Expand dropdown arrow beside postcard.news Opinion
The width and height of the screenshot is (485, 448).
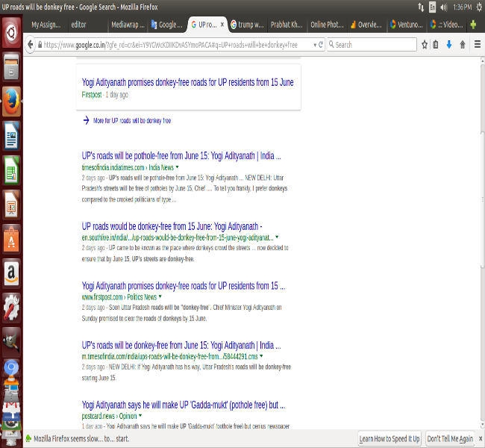(x=140, y=416)
